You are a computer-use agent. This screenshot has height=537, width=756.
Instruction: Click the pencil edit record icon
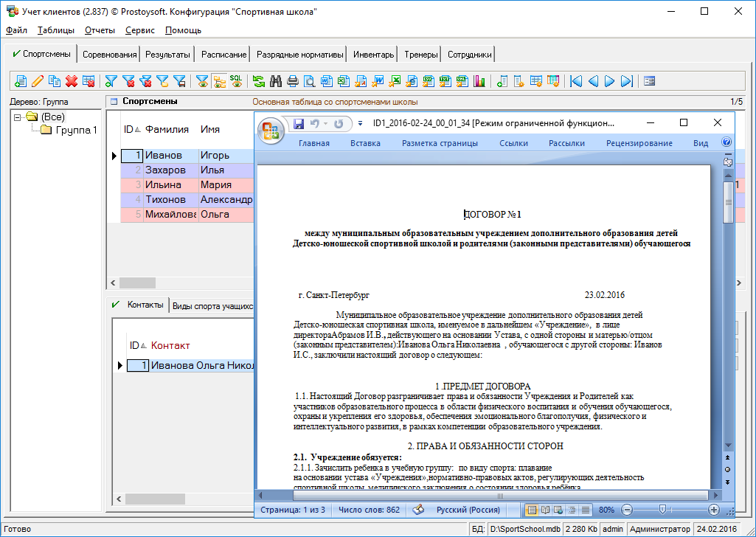[38, 81]
